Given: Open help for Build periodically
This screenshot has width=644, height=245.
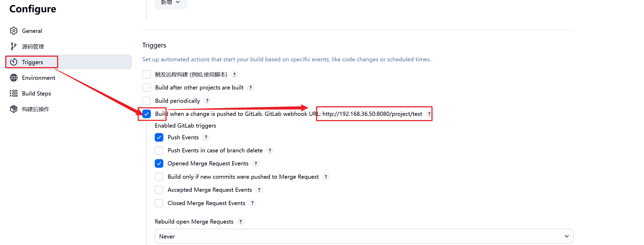Looking at the screenshot, I should (x=207, y=101).
